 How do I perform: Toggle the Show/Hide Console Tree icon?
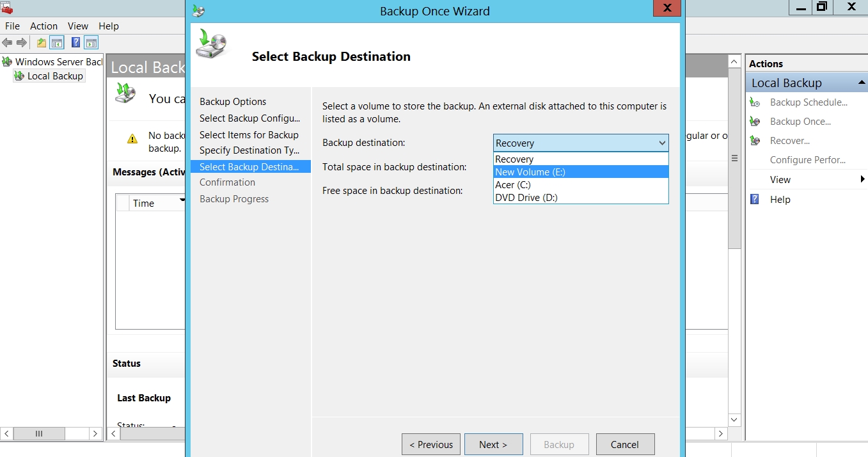58,43
